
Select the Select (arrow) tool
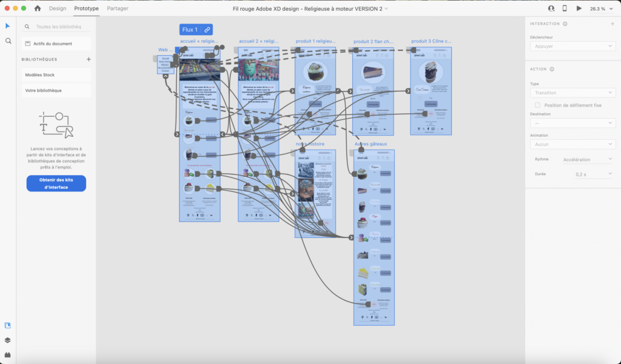(x=8, y=26)
